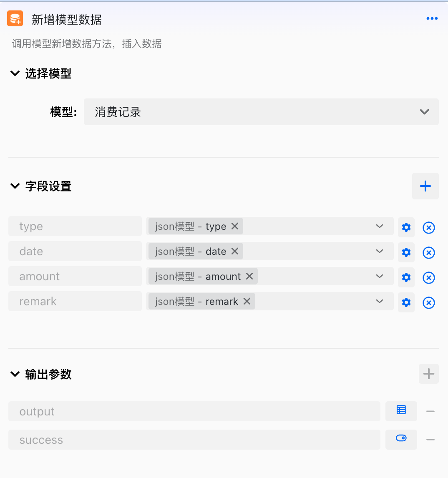
Task: Click the type field name input
Action: coord(75,226)
